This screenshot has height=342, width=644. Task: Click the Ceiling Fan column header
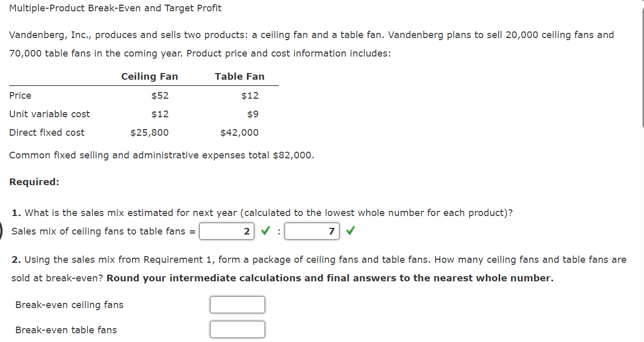[149, 76]
